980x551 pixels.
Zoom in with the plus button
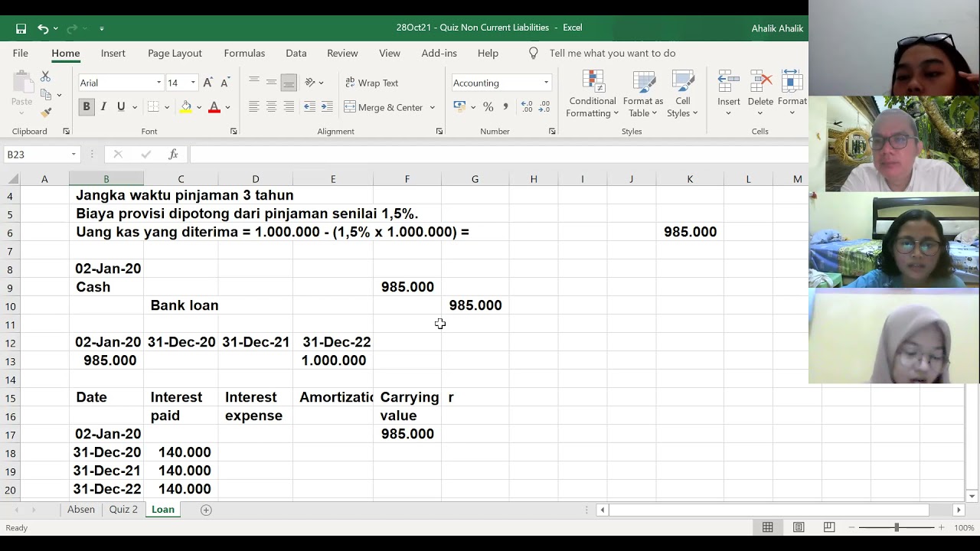941,527
